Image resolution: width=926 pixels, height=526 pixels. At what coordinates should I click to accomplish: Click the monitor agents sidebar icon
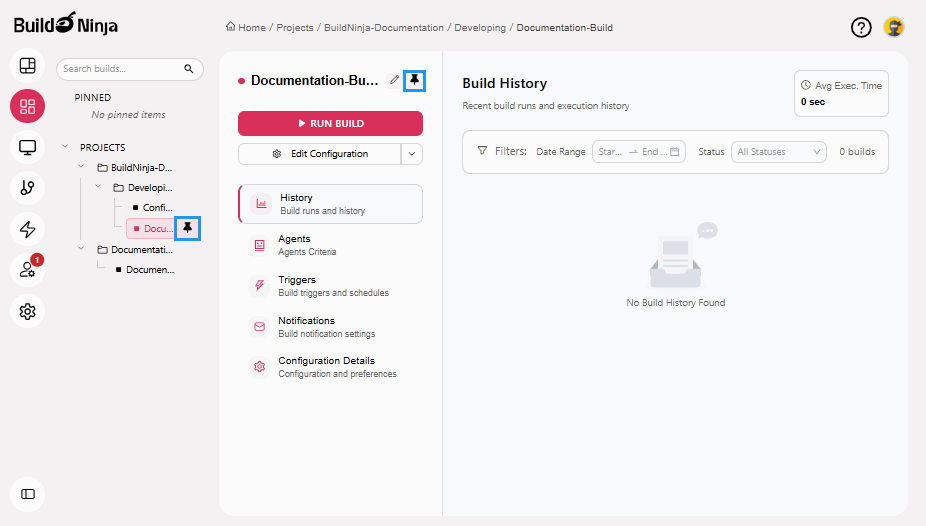click(x=27, y=148)
